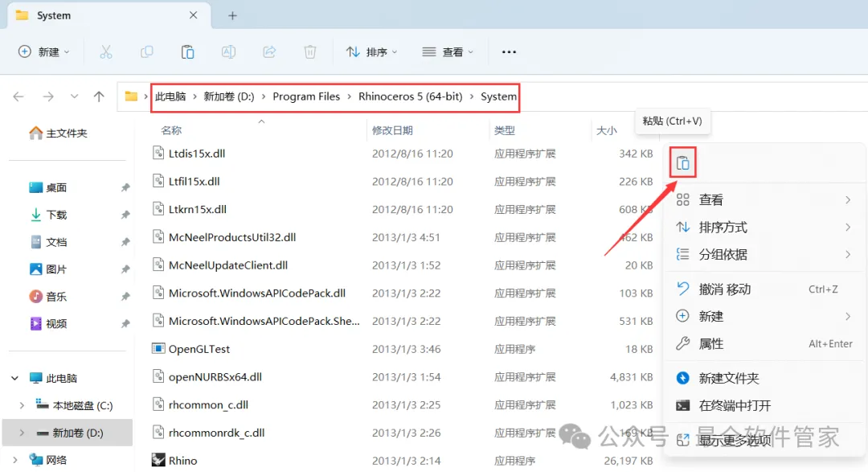The height and width of the screenshot is (472, 868).
Task: Click the System breadcrumb segment
Action: coord(498,96)
